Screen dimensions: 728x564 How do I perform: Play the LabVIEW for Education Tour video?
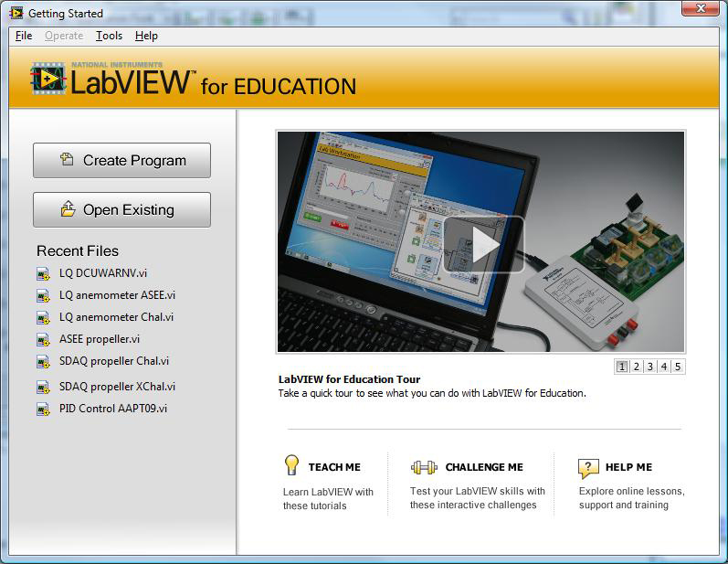[484, 244]
